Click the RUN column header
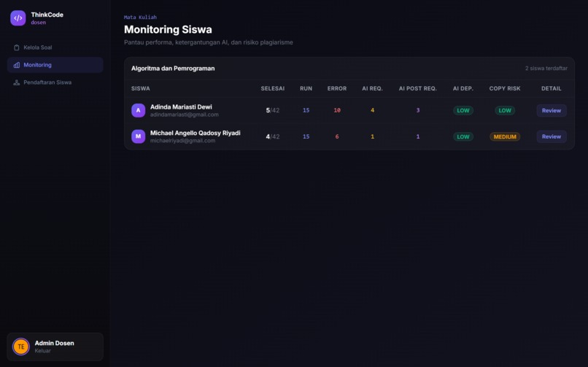588x367 pixels. pyautogui.click(x=306, y=88)
